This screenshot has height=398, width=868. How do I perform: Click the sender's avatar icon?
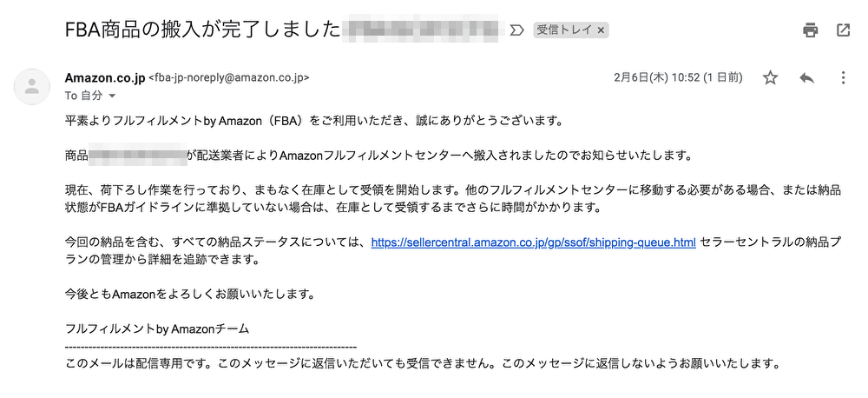pos(31,86)
